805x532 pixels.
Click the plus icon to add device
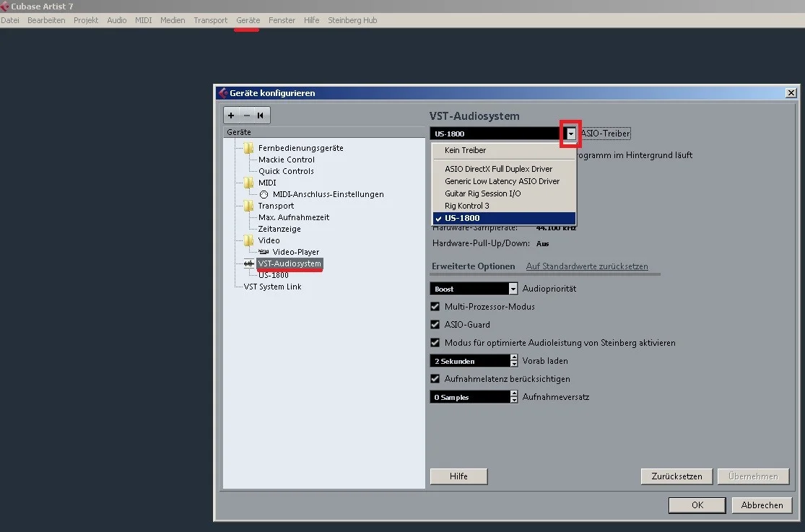(231, 115)
